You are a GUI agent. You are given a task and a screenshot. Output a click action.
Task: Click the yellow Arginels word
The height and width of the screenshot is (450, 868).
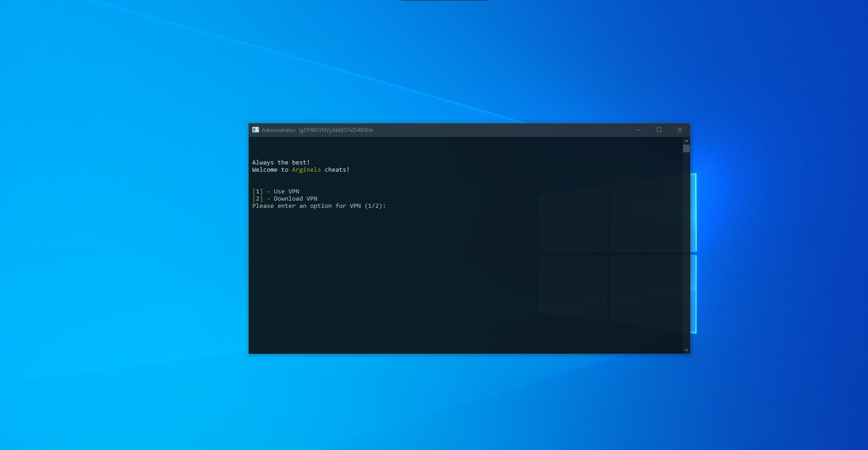pos(306,170)
